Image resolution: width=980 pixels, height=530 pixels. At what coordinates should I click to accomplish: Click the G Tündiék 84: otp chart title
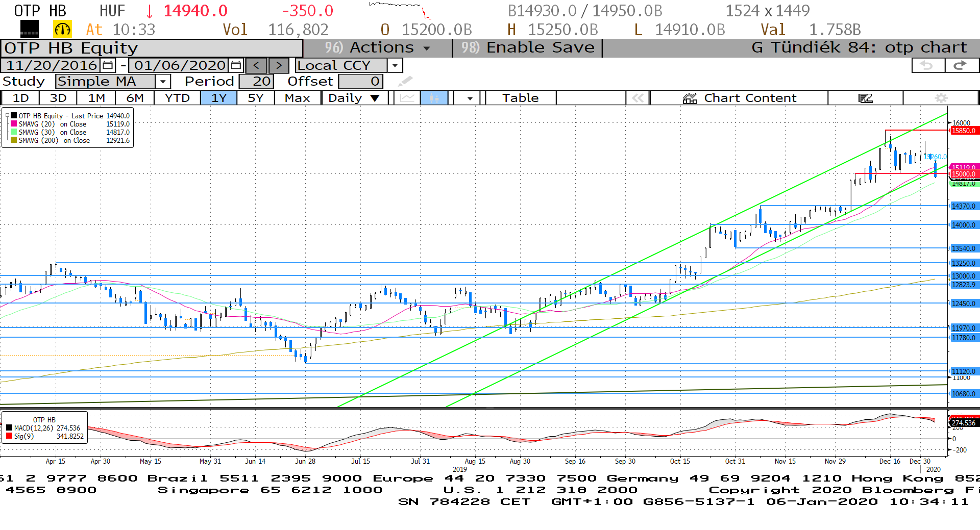point(859,47)
